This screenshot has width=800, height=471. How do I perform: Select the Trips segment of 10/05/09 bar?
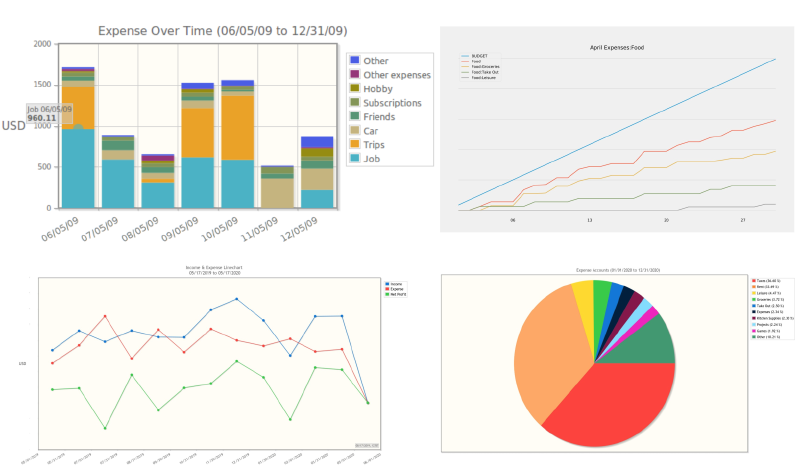[x=237, y=128]
